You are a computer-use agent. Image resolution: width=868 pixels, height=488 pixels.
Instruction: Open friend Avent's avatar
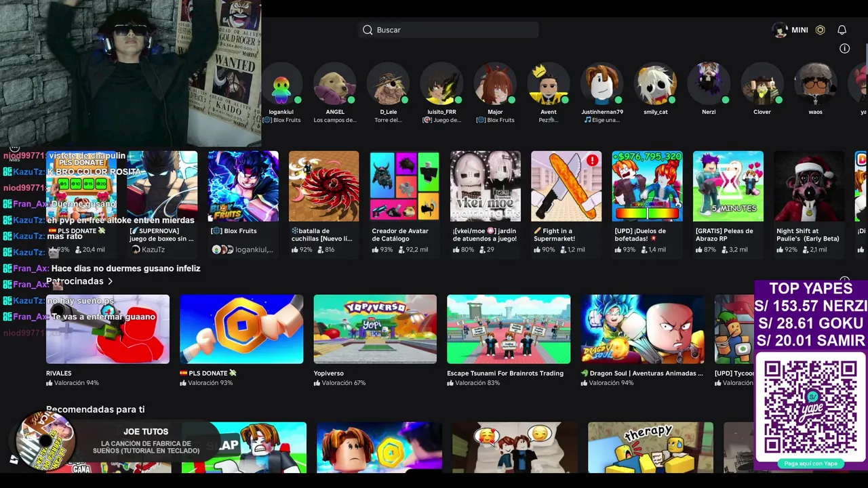tap(549, 84)
